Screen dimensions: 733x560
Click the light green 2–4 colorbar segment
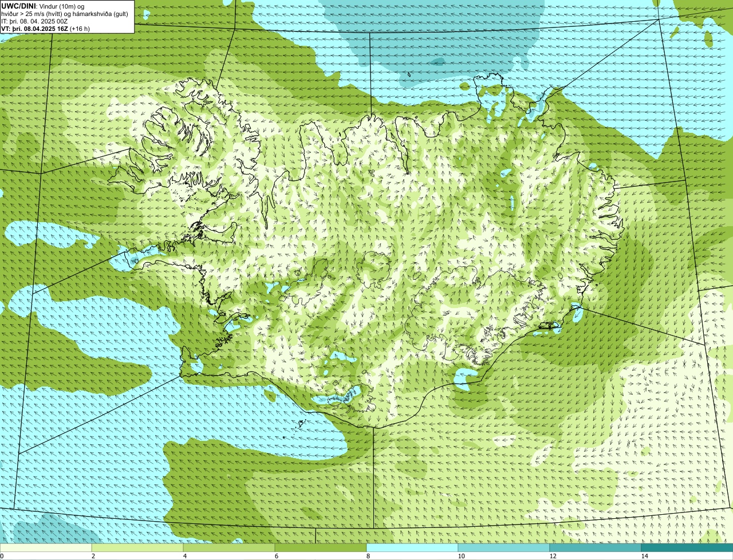coord(137,547)
